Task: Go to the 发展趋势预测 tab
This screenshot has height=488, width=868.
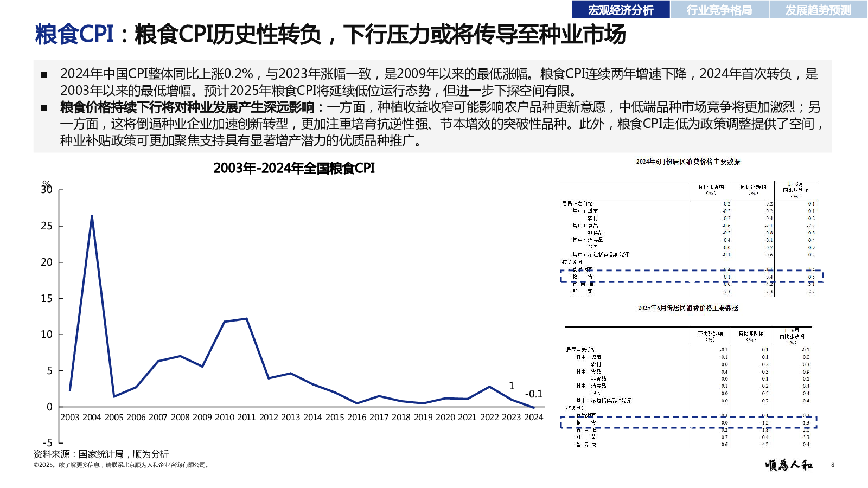Action: pyautogui.click(x=818, y=10)
